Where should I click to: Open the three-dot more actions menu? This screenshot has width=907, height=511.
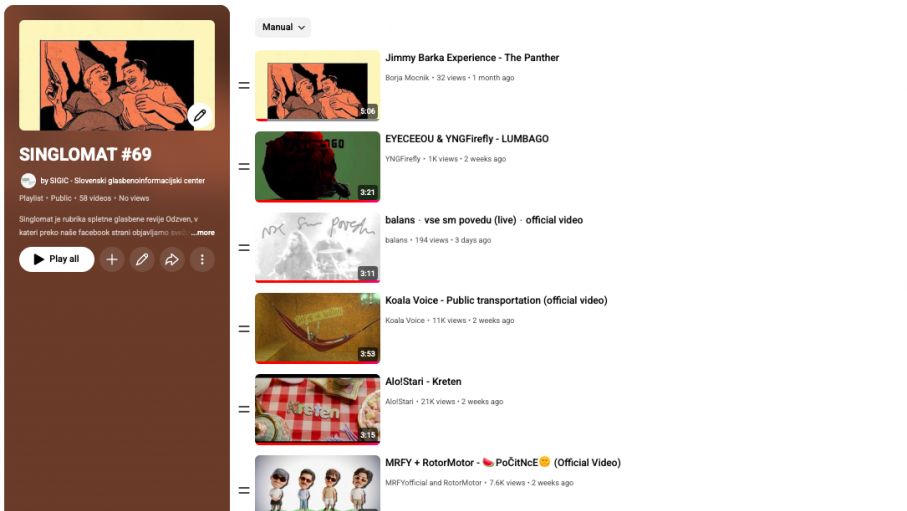click(202, 259)
